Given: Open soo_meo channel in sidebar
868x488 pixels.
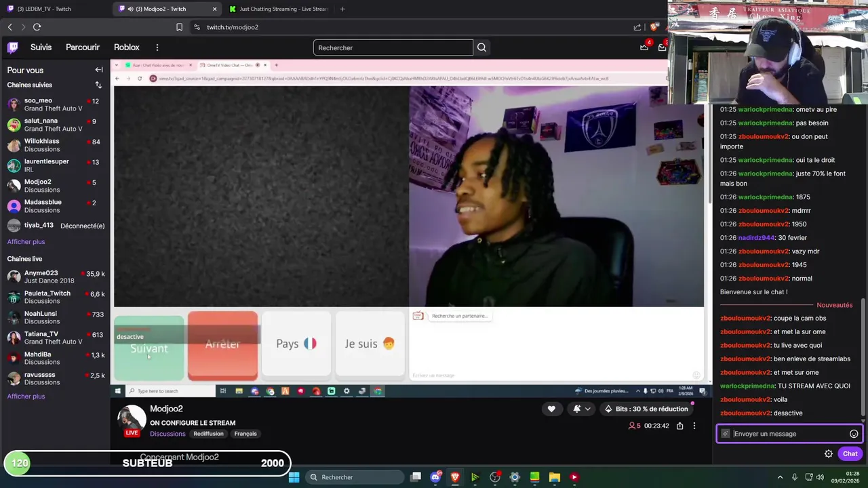Looking at the screenshot, I should [56, 104].
